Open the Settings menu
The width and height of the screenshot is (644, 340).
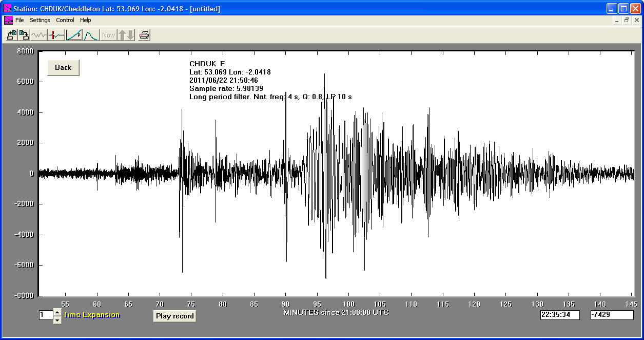(40, 20)
